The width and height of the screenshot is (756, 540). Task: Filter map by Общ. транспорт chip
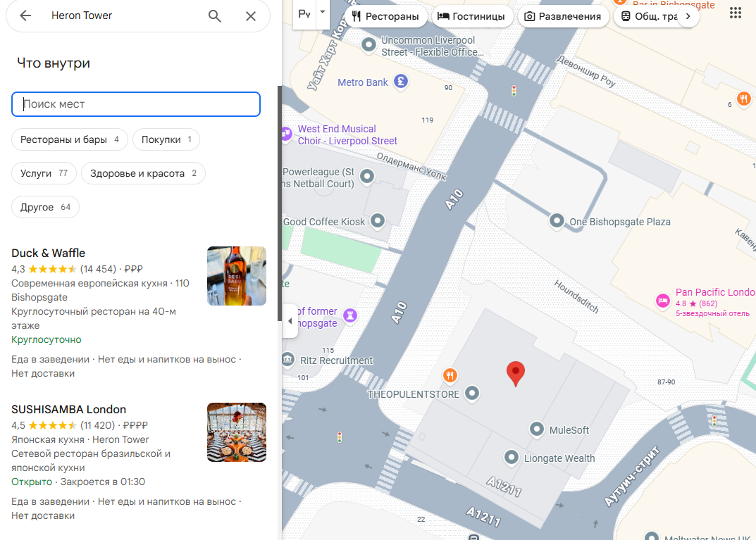point(650,16)
